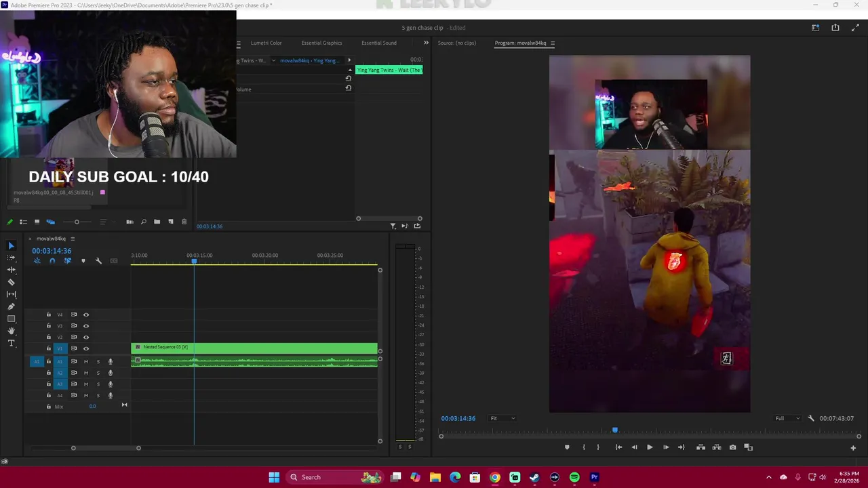Expand overflow panel tabs chevron

pyautogui.click(x=426, y=43)
